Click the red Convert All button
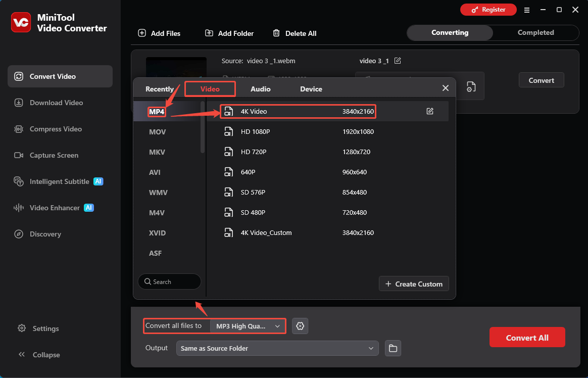Image resolution: width=588 pixels, height=378 pixels. [527, 337]
